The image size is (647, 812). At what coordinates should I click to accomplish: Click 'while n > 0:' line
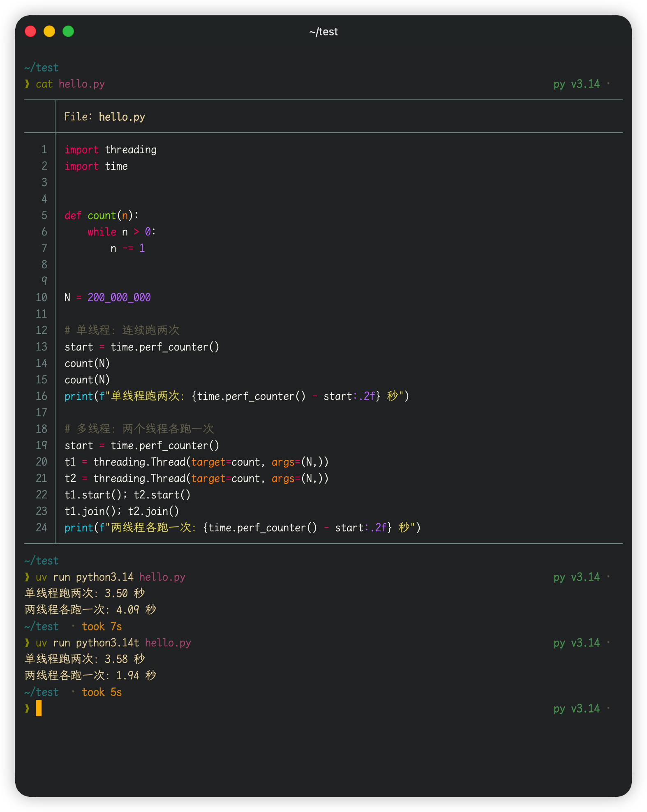(122, 232)
